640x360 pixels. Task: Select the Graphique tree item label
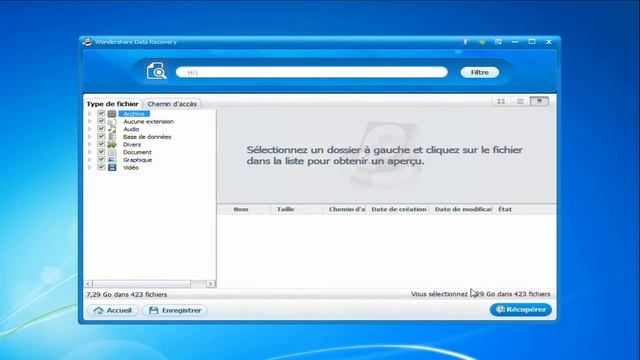point(138,160)
